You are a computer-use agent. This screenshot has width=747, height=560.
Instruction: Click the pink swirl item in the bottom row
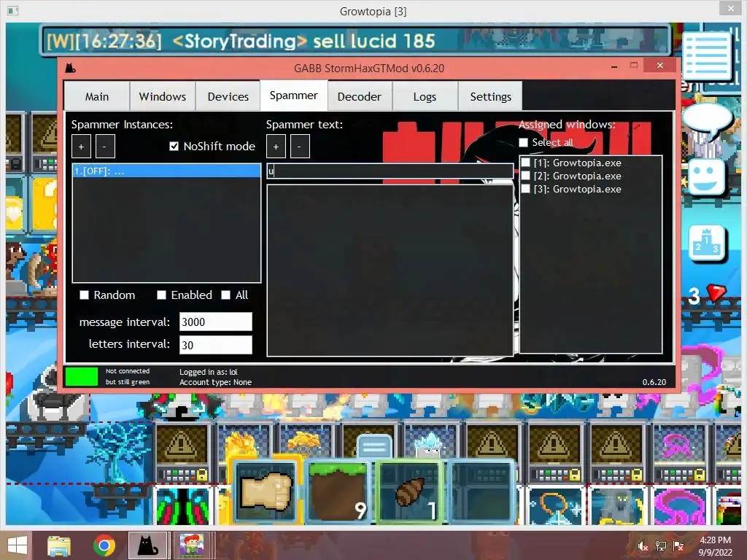click(x=680, y=506)
